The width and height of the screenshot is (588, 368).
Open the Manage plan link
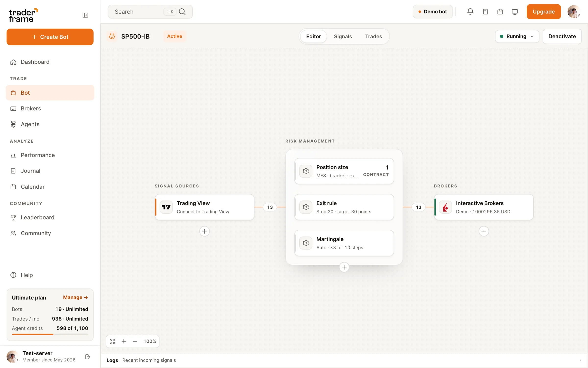[75, 297]
